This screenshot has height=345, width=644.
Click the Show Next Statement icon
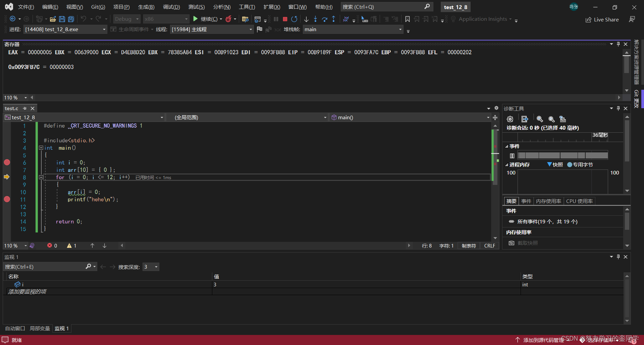pos(365,19)
